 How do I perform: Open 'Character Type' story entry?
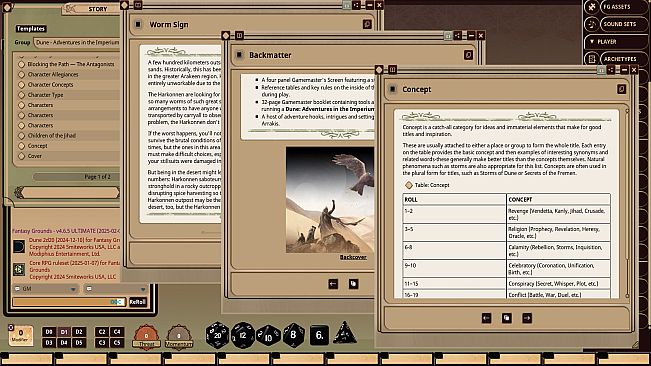45,95
